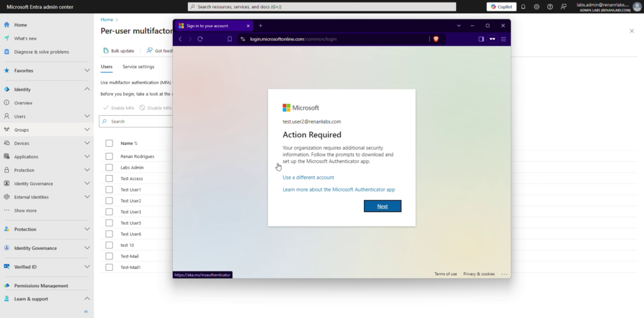Open the Identity Governance top-level section
Viewport: 644px width, 318px height.
35,248
